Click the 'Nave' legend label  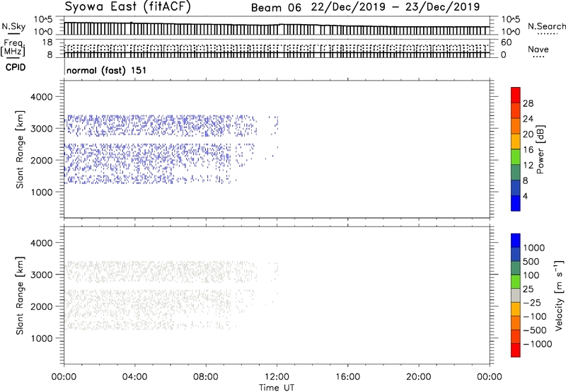point(538,50)
